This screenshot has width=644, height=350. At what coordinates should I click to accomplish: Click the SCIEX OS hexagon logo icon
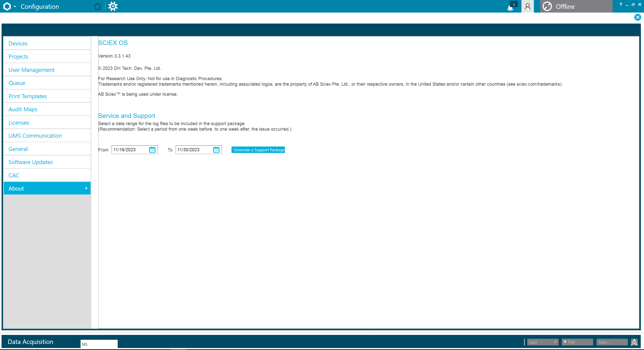click(7, 6)
